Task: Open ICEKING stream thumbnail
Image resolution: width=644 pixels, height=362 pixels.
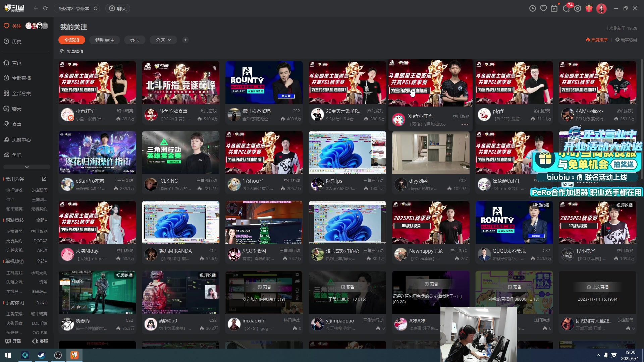Action: tap(181, 153)
